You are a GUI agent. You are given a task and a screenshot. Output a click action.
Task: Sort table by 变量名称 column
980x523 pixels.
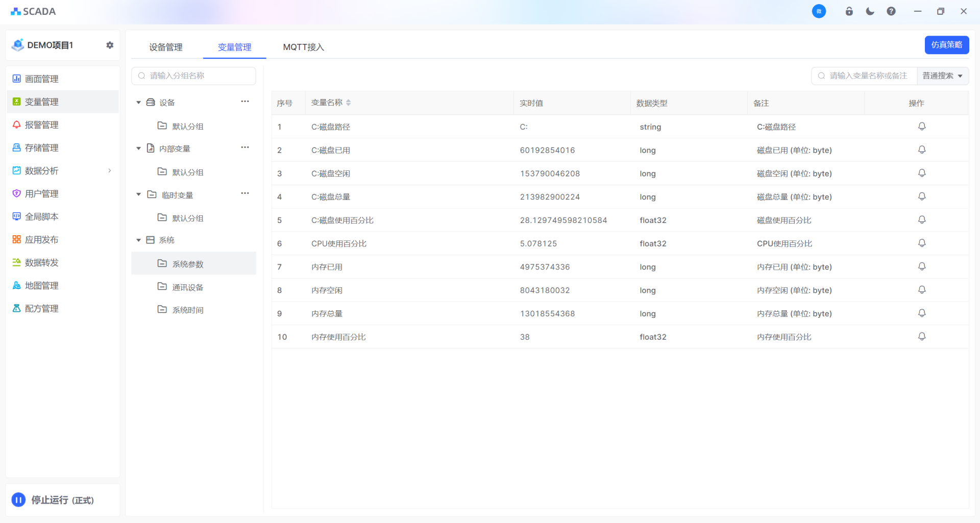point(348,103)
